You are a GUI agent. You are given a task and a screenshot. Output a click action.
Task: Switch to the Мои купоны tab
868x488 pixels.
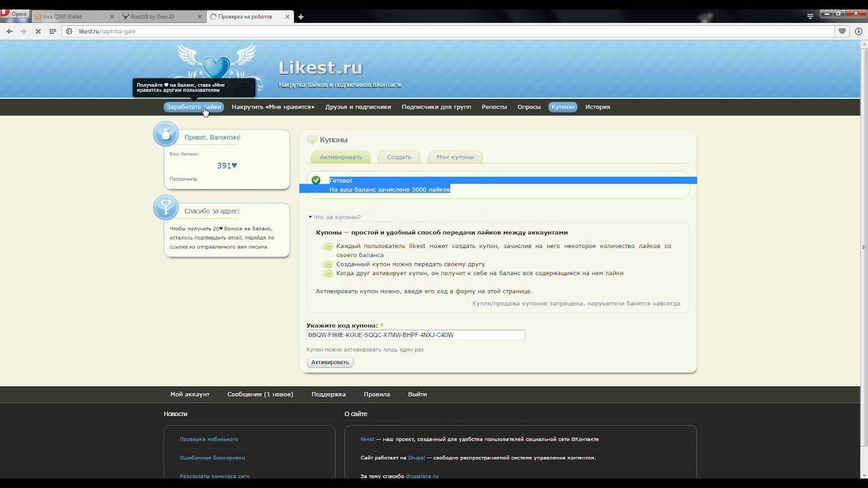pyautogui.click(x=455, y=157)
